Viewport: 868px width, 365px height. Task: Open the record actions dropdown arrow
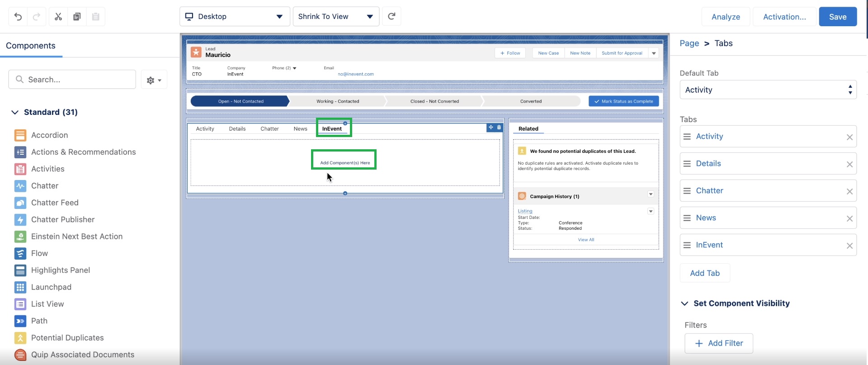(654, 53)
